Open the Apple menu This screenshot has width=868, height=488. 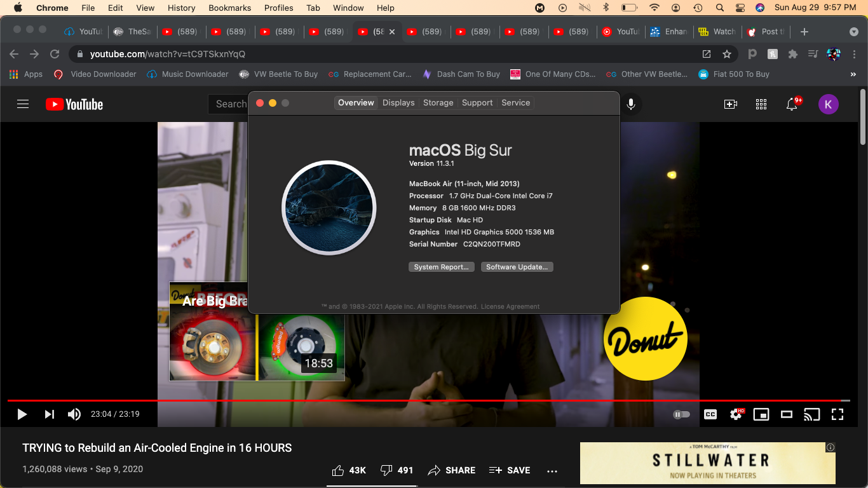(18, 8)
